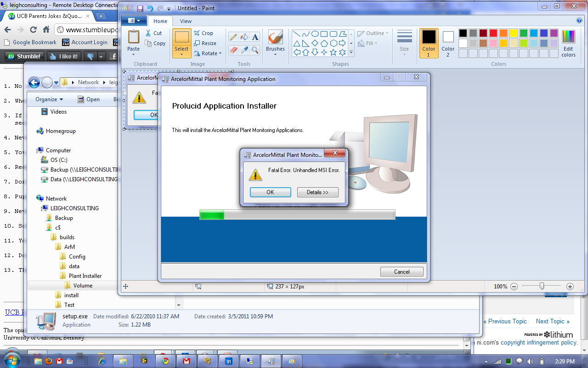Click the Paste clipboard icon
This screenshot has height=368, width=588.
[133, 37]
